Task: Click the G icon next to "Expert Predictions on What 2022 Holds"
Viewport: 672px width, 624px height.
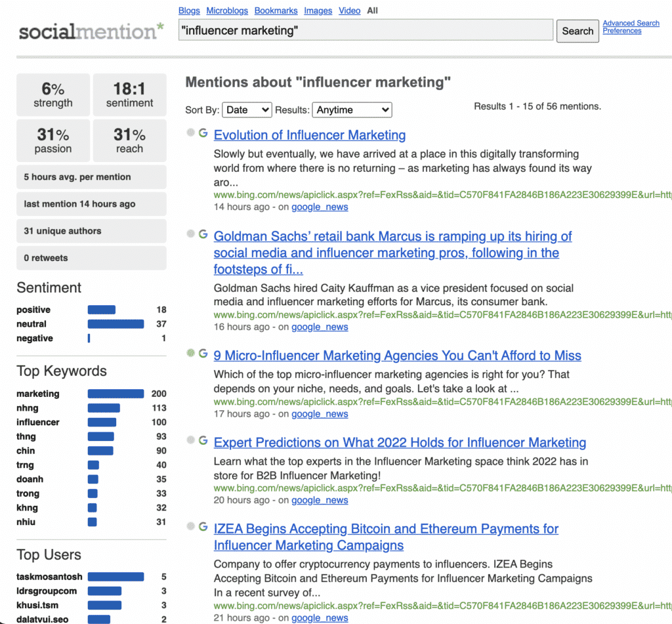Action: (x=203, y=442)
